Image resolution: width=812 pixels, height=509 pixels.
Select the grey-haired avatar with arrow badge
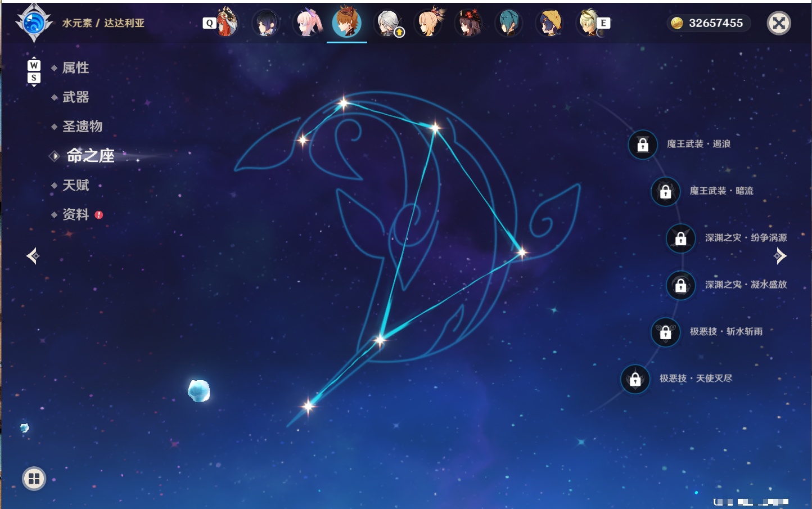tap(388, 23)
